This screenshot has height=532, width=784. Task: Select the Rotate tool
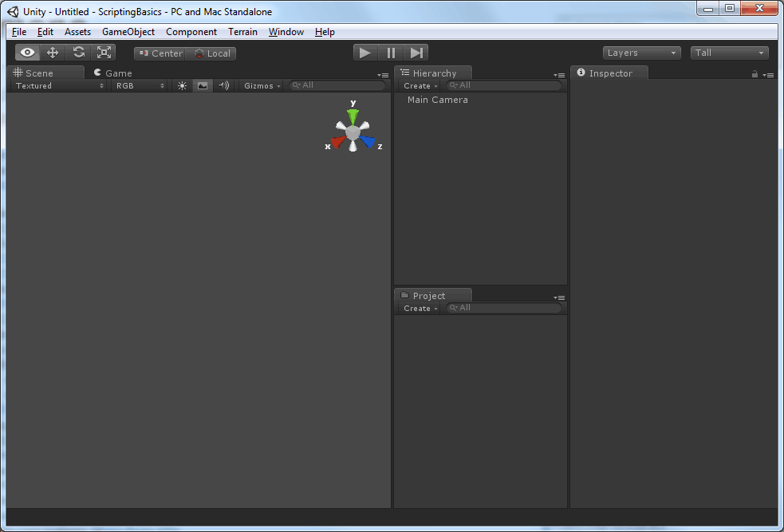tap(78, 53)
